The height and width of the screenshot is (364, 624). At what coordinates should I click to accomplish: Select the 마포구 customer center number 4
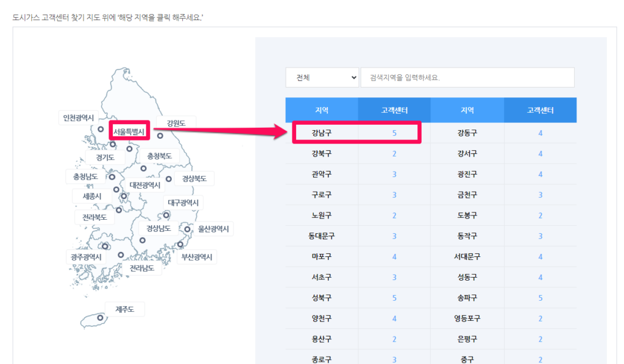coord(394,256)
